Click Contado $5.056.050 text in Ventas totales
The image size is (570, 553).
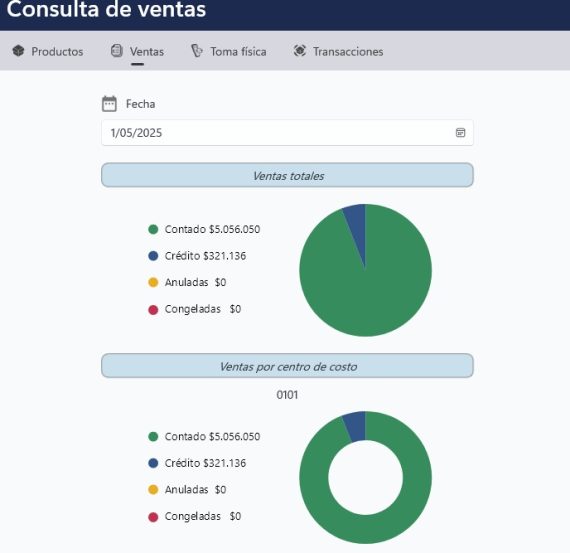[212, 229]
